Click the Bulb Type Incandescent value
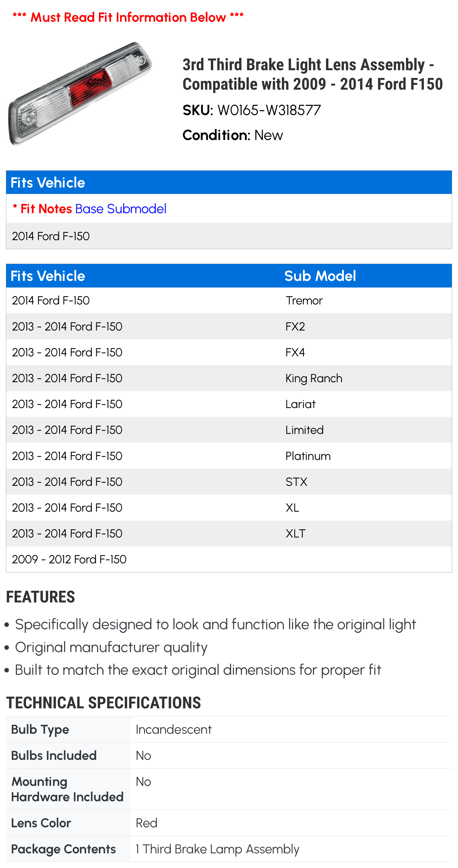Viewport: 458px width, 868px height. [x=173, y=730]
